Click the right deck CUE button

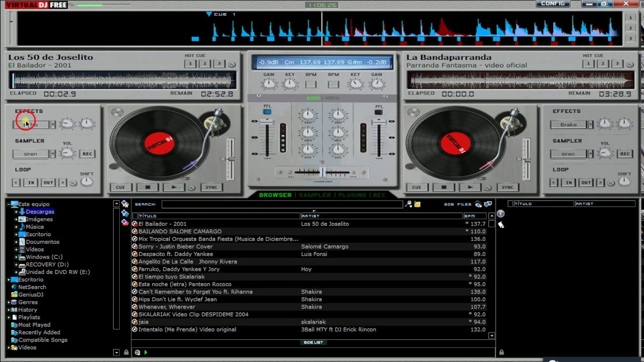click(x=417, y=188)
